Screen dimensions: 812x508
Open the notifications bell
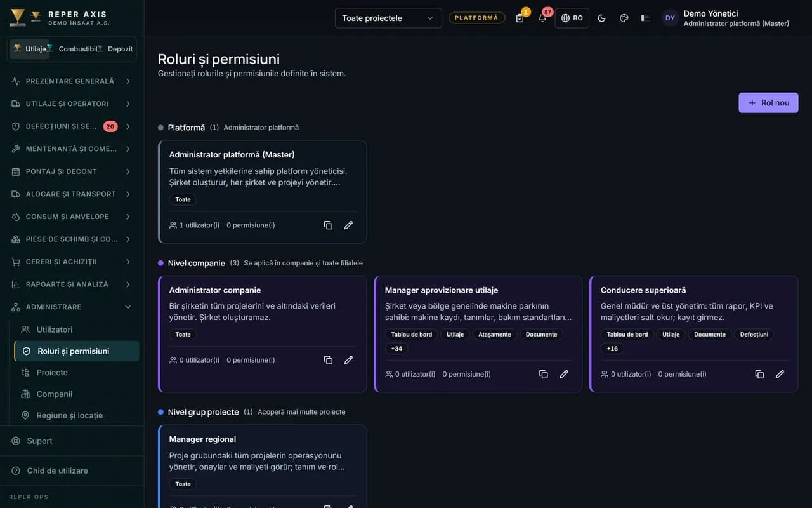coord(542,18)
